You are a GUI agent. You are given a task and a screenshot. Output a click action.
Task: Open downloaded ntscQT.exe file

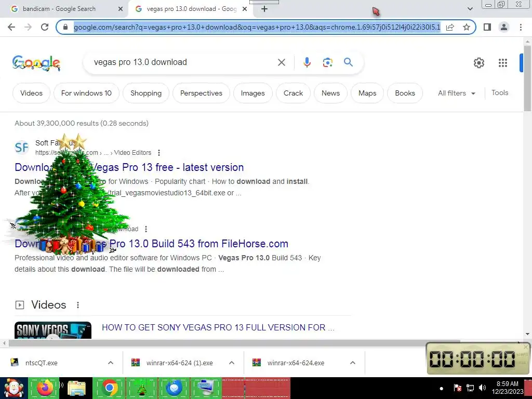coord(42,363)
